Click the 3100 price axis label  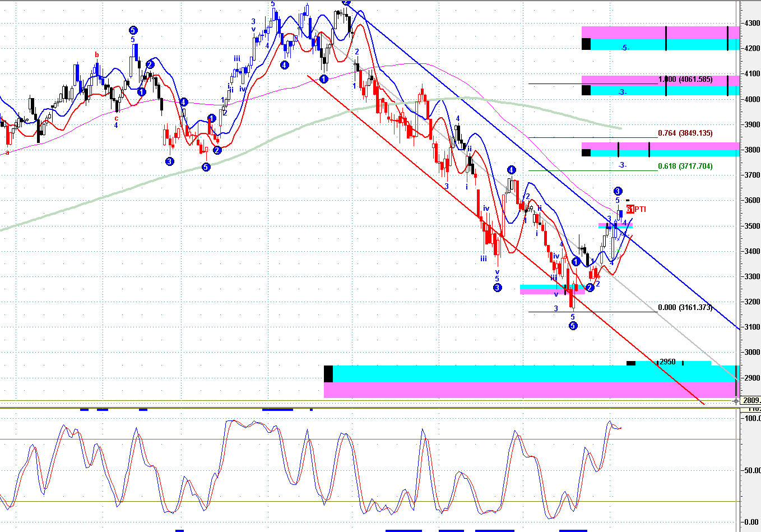[752, 327]
